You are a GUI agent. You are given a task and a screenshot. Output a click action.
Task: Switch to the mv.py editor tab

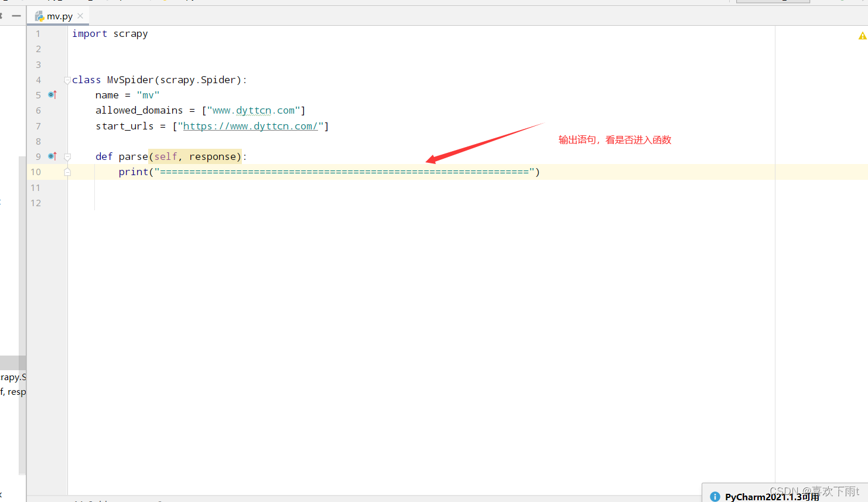pyautogui.click(x=59, y=16)
